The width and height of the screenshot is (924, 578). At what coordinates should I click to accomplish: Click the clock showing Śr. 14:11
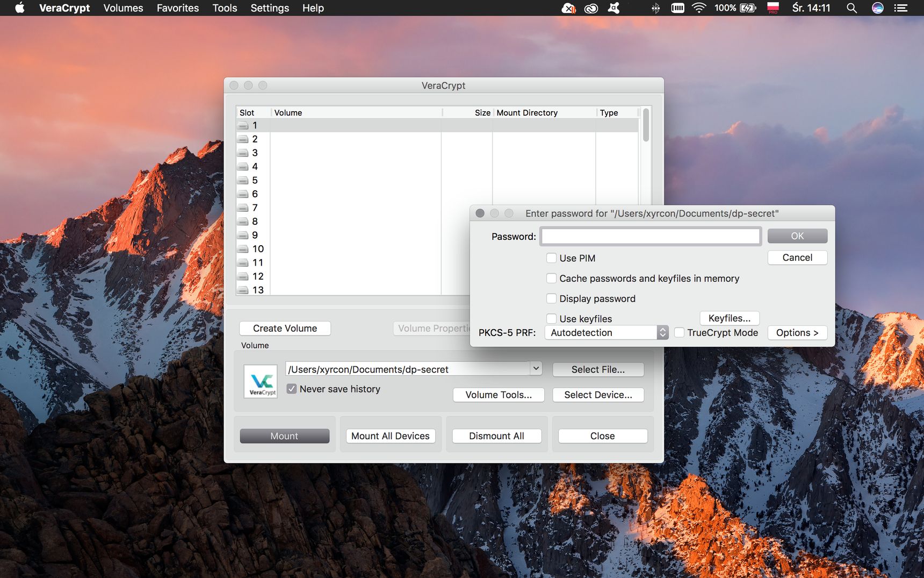click(x=811, y=8)
